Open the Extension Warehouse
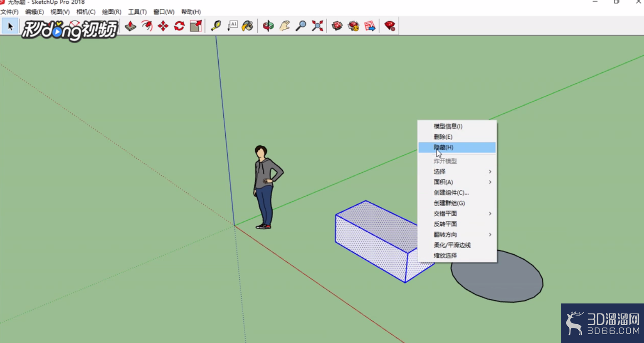The image size is (644, 343). point(353,26)
